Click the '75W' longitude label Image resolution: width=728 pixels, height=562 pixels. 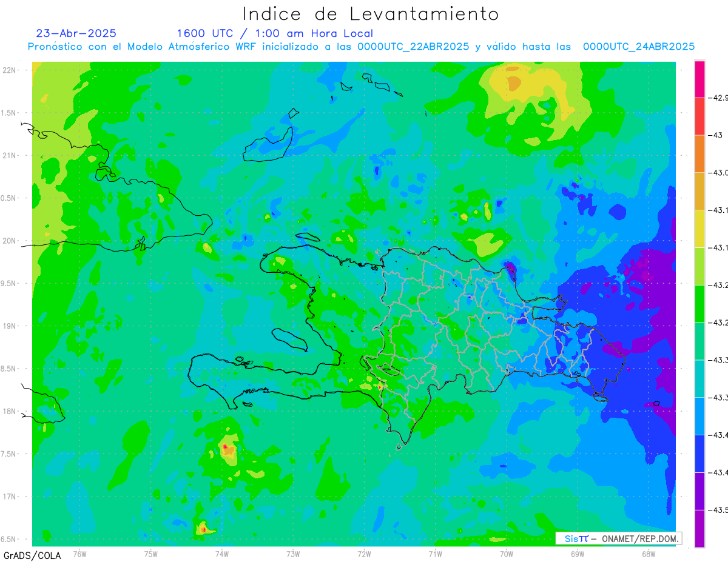(x=151, y=554)
